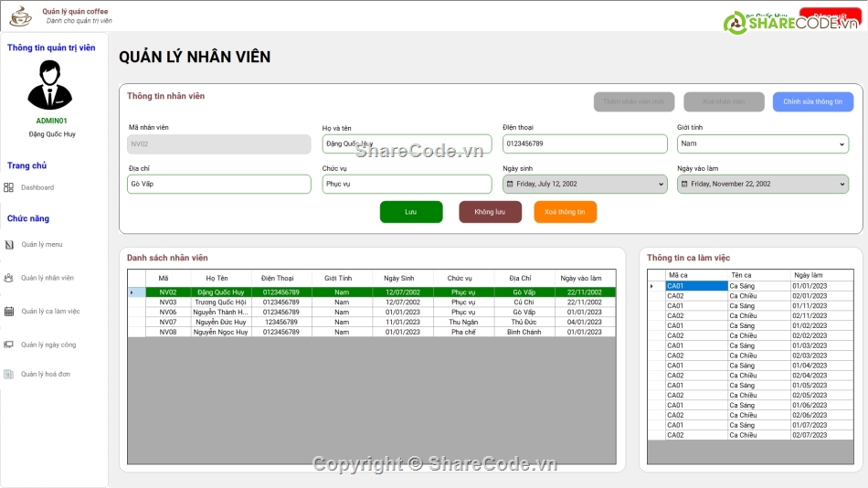The image size is (868, 488).
Task: Click shift row dated 01/01/2023
Action: (751, 286)
